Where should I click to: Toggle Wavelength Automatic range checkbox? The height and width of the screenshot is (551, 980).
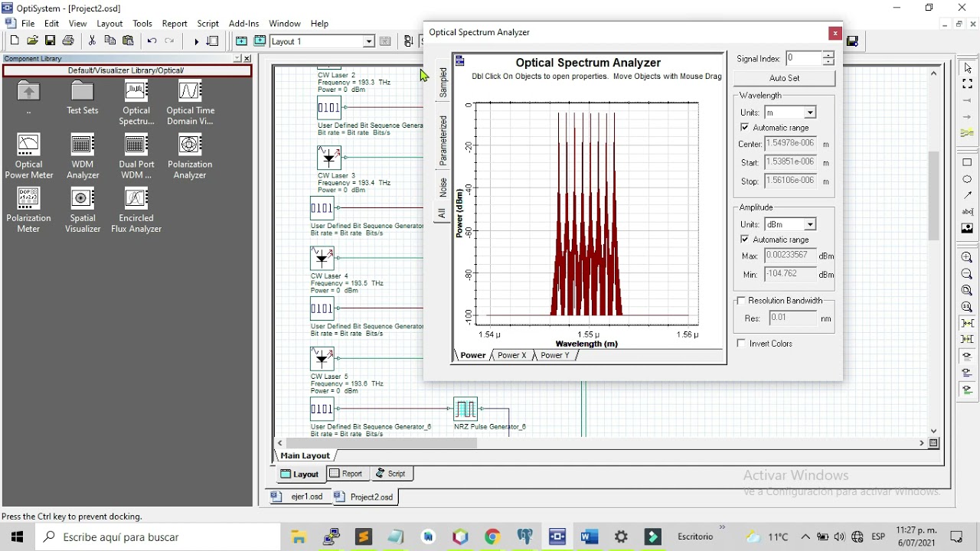(745, 128)
